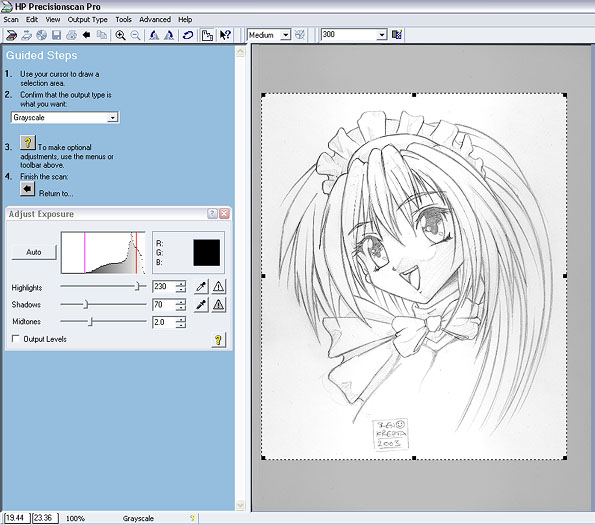Open the Edit menu

32,20
